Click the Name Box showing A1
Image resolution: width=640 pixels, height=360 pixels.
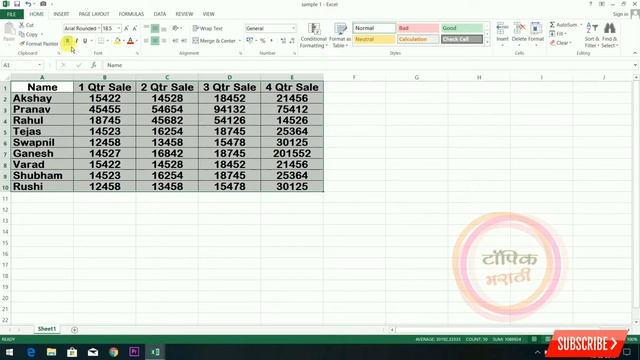[x=22, y=65]
